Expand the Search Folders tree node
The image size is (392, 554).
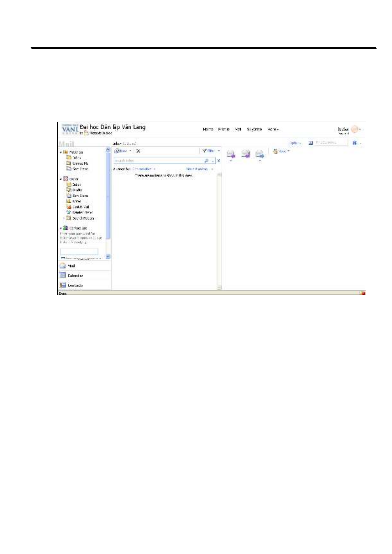pos(64,218)
